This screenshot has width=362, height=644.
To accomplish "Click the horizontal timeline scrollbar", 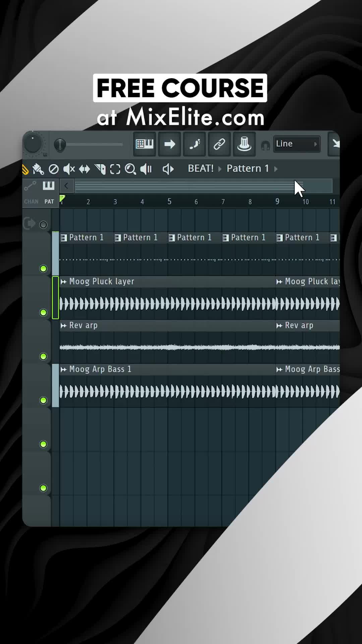I will (203, 186).
